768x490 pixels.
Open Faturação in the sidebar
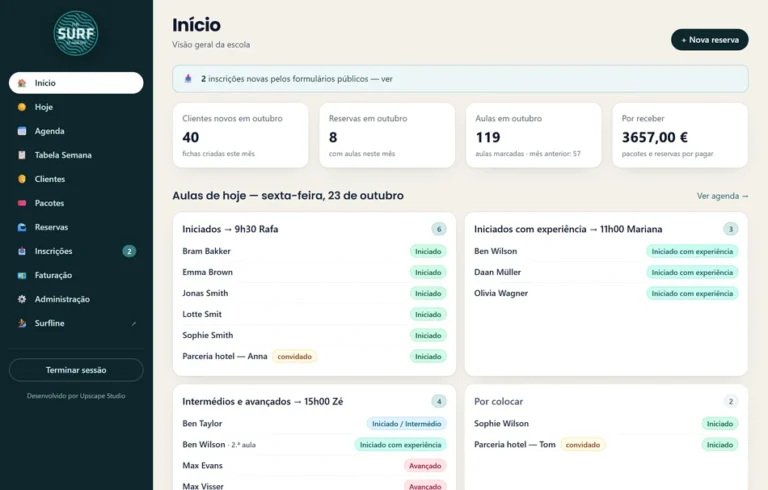pos(76,275)
